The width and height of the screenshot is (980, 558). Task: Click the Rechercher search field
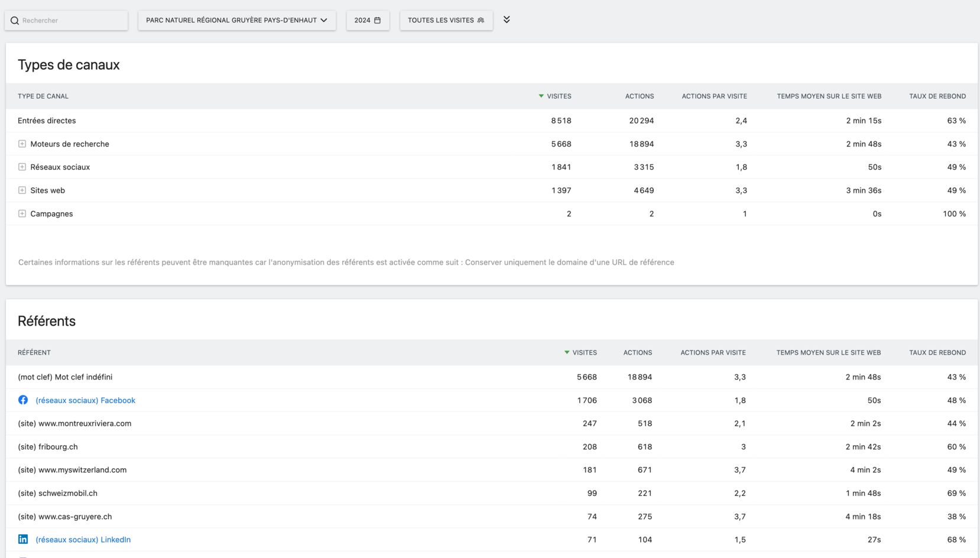(71, 21)
